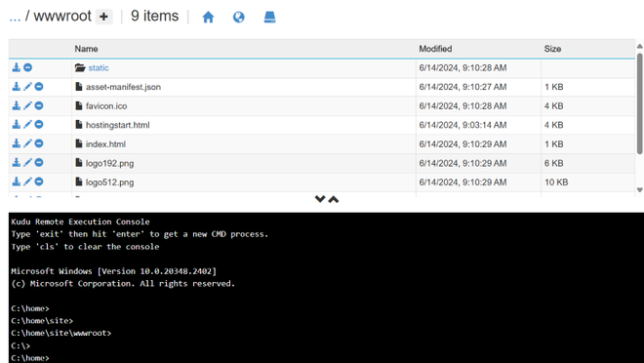Expand file list with up chevron

tap(334, 200)
